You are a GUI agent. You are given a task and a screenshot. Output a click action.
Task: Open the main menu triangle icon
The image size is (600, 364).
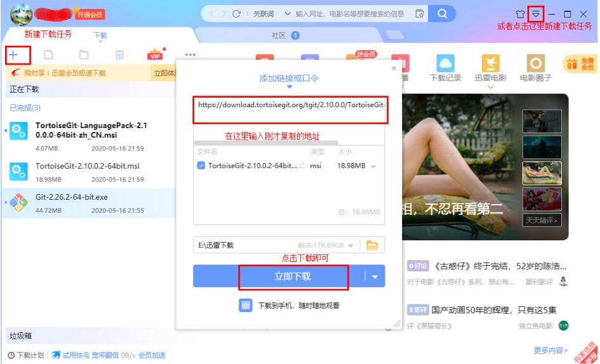pos(536,14)
